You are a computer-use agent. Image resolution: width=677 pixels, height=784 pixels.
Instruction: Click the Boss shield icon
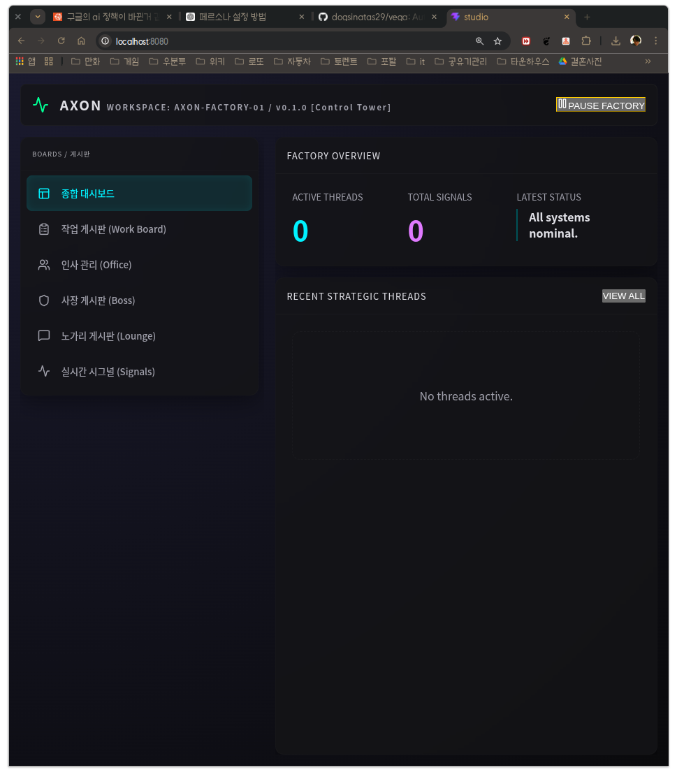[44, 300]
